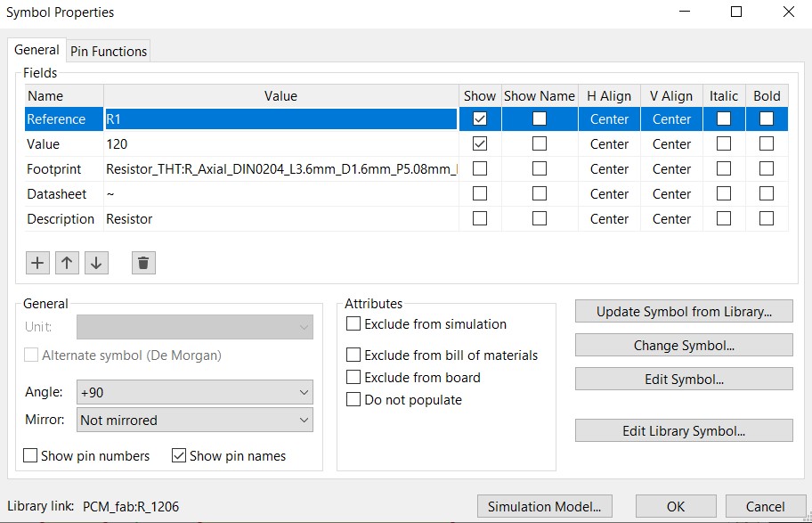Enable Do not populate attribute
812x523 pixels.
click(353, 400)
